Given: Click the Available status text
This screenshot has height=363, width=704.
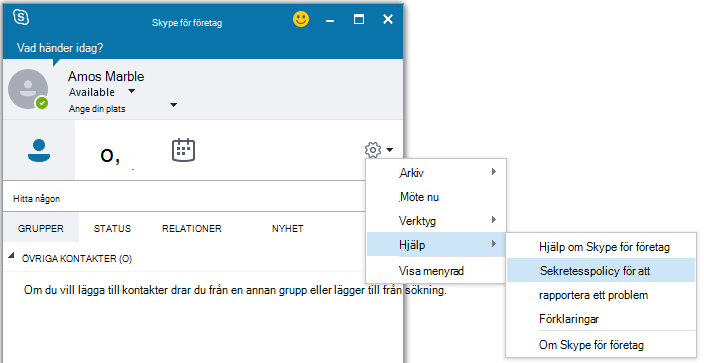Looking at the screenshot, I should click(92, 92).
